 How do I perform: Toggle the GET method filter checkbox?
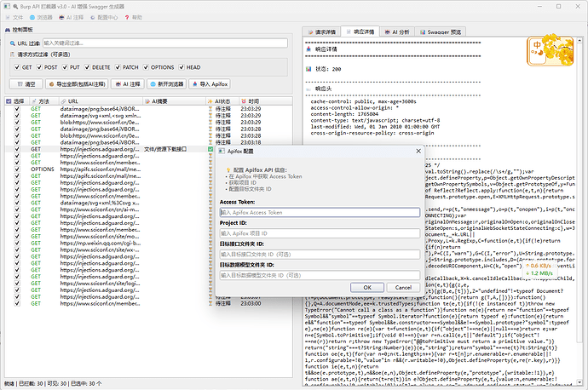click(17, 67)
